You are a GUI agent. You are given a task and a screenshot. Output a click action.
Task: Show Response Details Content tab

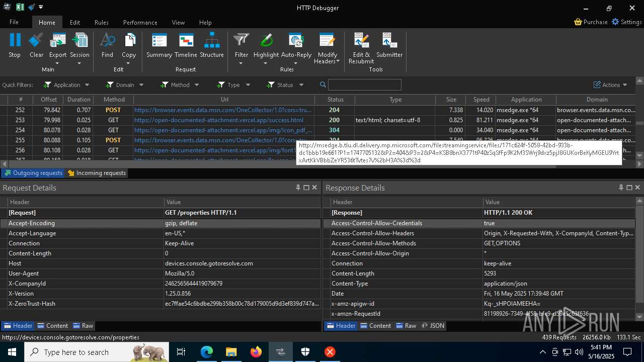tap(375, 326)
